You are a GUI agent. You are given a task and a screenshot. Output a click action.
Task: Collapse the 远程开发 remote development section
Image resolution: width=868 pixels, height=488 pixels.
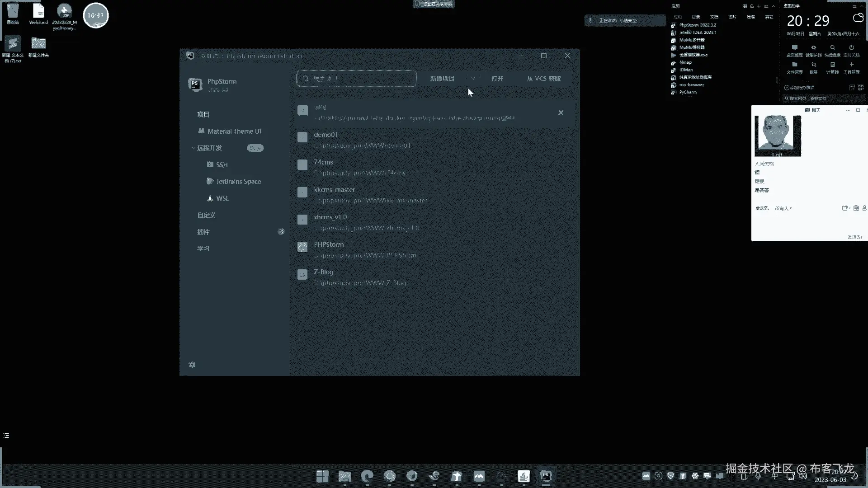point(193,148)
